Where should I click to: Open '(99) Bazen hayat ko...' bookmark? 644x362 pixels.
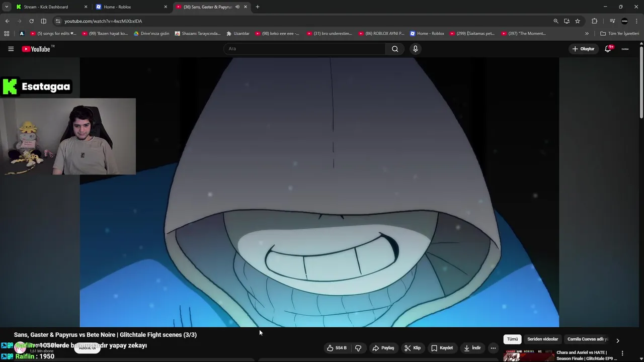pos(105,34)
